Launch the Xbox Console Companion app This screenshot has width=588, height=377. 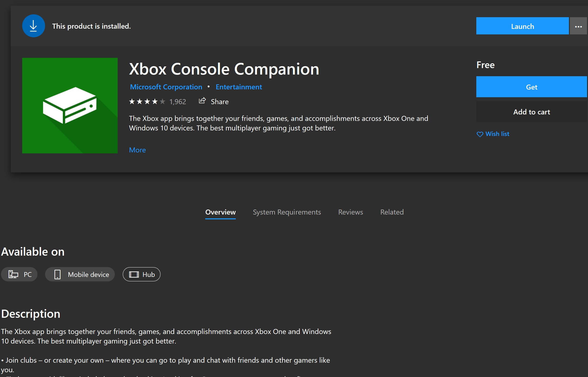click(522, 26)
